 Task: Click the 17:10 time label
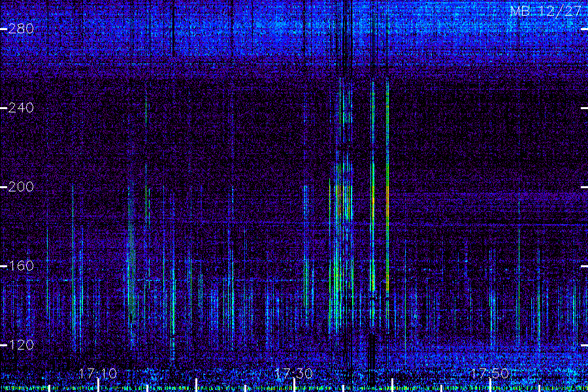pos(98,373)
